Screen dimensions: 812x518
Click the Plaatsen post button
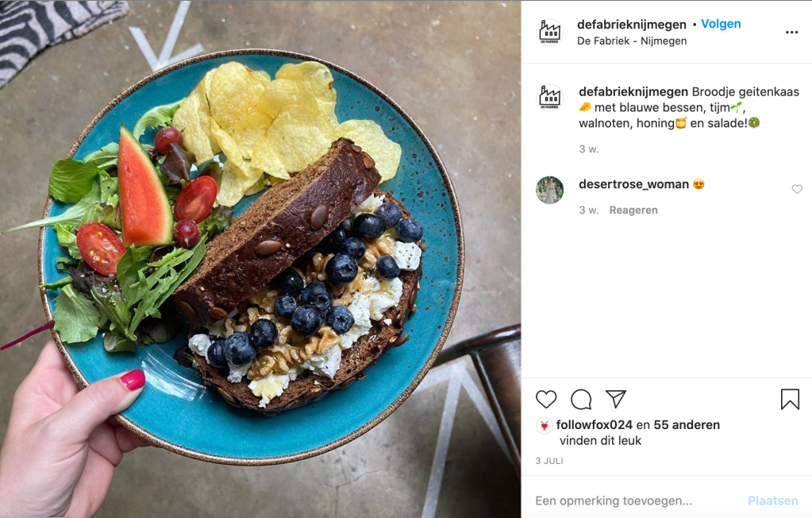tap(772, 501)
